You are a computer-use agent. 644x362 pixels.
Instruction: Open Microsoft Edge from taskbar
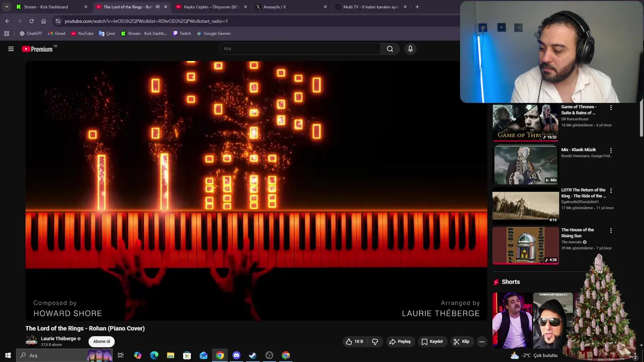point(154,355)
